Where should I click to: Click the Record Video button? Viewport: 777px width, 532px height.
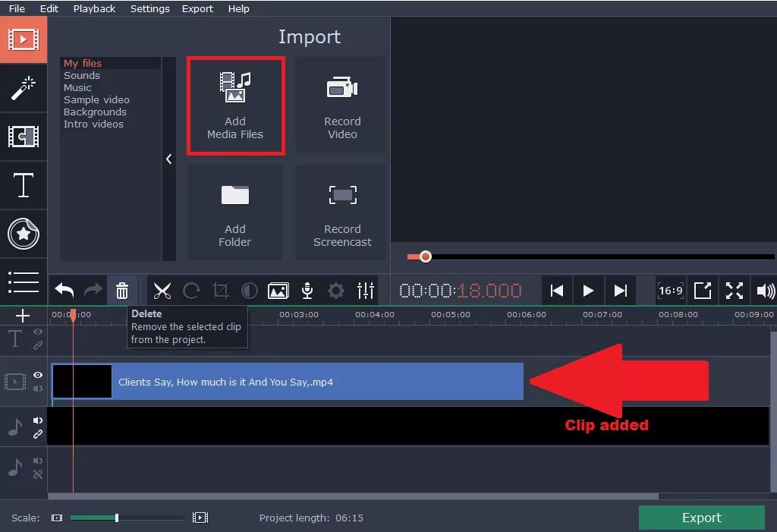pyautogui.click(x=342, y=105)
